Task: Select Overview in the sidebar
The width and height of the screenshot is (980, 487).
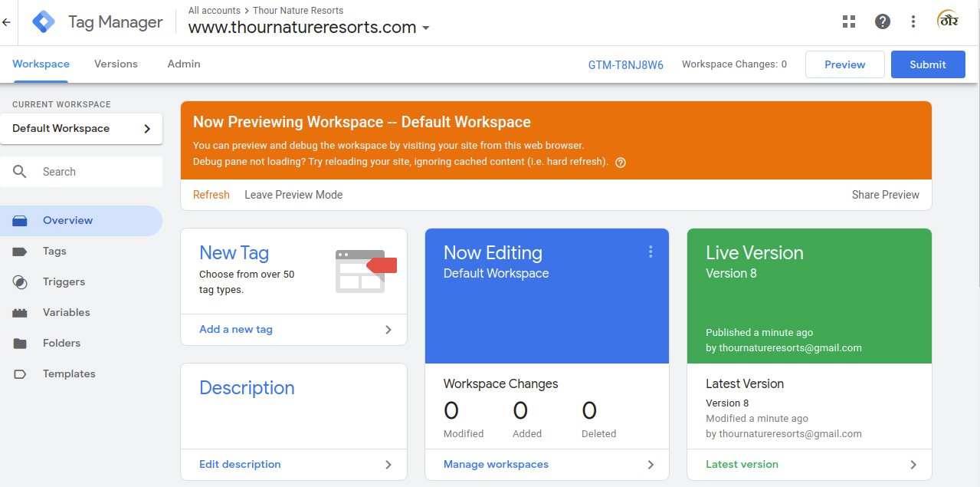Action: pyautogui.click(x=81, y=221)
